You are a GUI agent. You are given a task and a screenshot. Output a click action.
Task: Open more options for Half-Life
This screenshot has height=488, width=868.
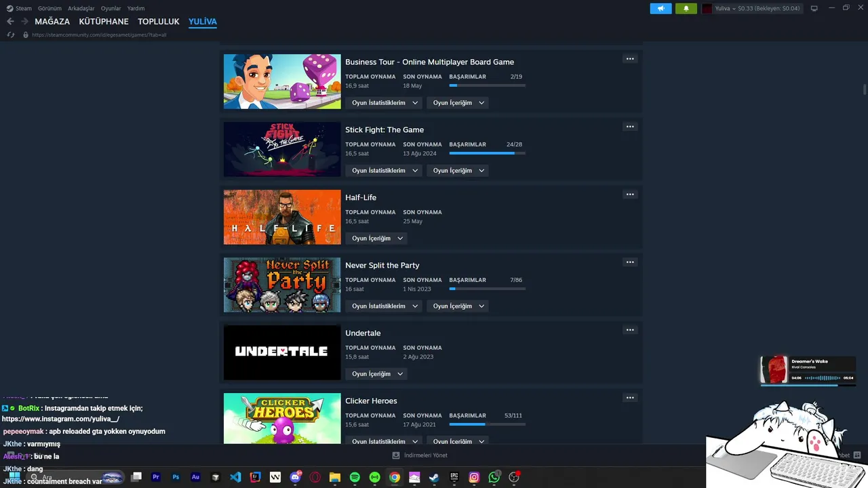630,195
